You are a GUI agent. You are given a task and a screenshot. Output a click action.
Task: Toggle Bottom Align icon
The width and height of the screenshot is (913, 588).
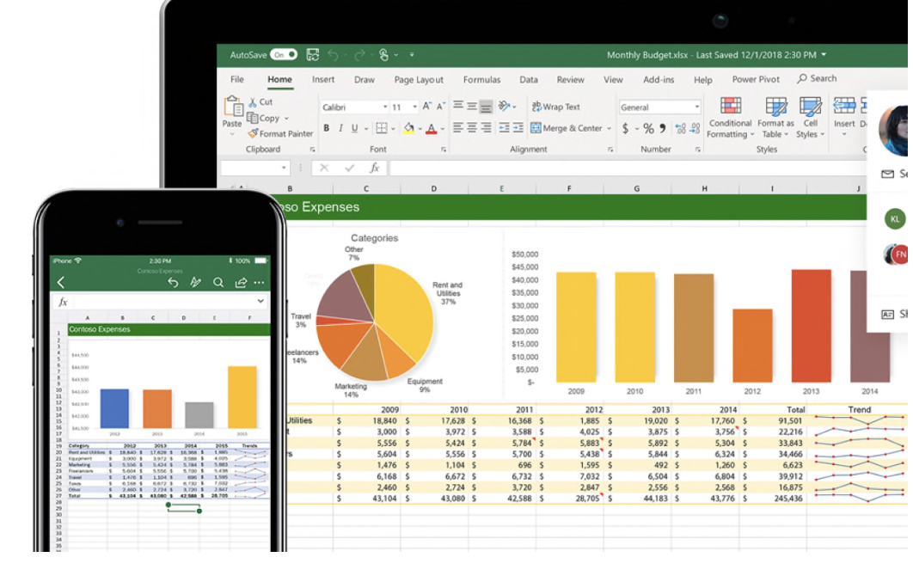486,107
